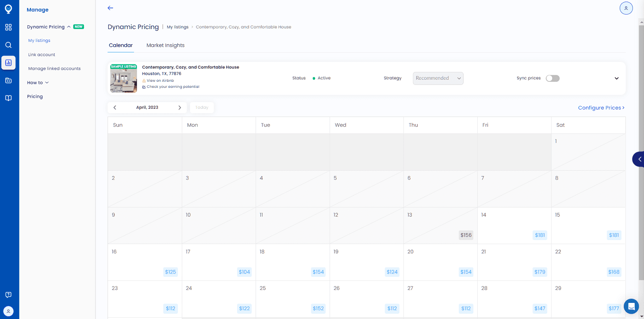
Task: Click the sample listing thumbnail image
Action: tap(124, 79)
